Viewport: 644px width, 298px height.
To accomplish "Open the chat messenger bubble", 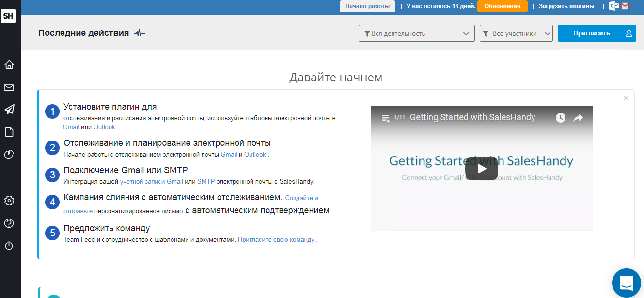I will 627,283.
